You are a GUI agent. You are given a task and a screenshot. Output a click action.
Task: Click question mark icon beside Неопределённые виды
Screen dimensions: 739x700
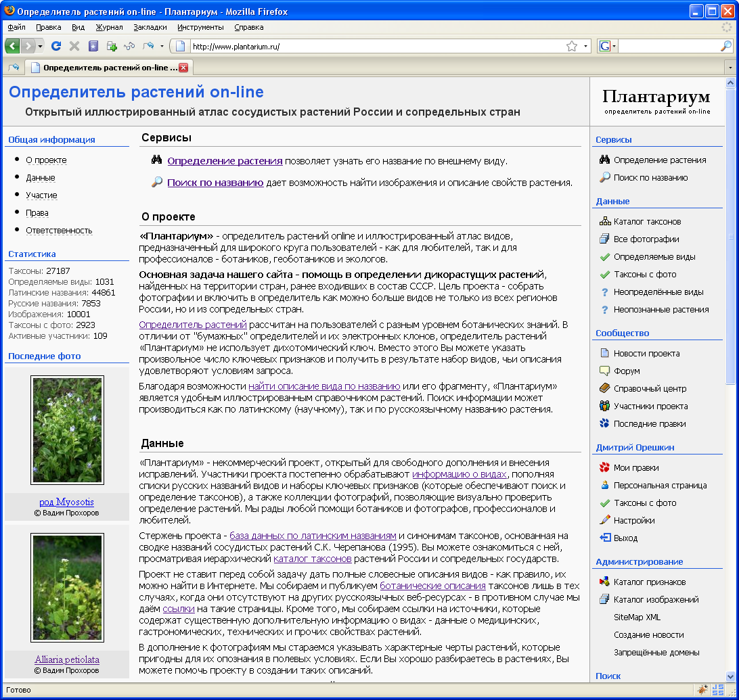(x=605, y=292)
